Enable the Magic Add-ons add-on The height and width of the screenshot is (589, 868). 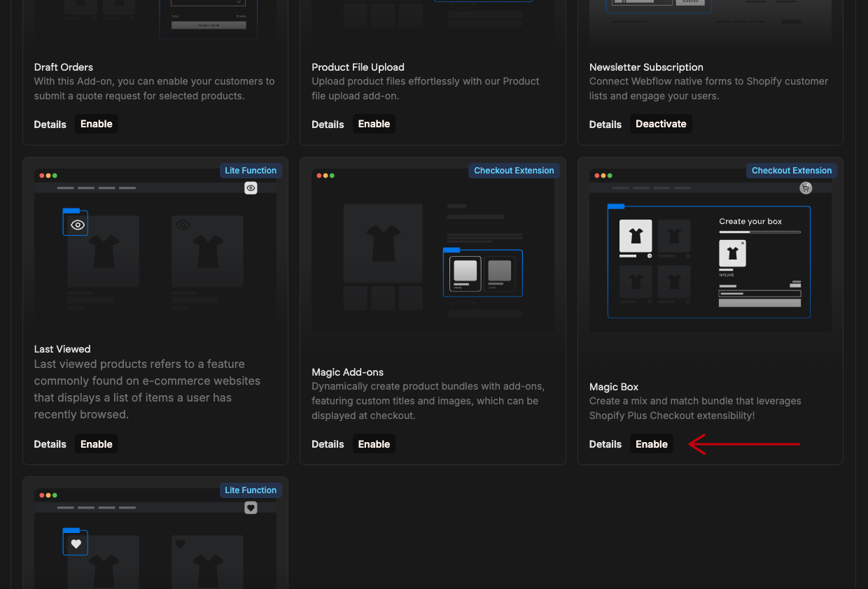point(374,444)
